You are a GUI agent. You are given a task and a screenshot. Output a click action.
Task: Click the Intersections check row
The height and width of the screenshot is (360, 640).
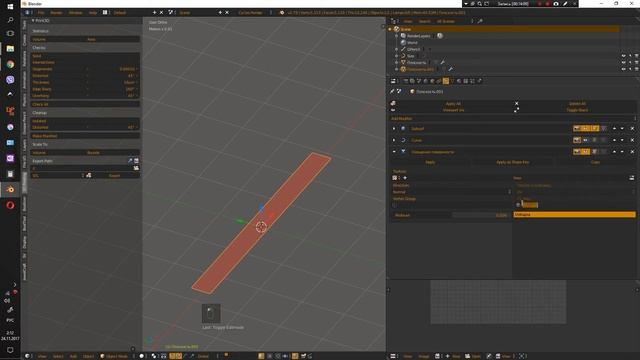point(85,62)
